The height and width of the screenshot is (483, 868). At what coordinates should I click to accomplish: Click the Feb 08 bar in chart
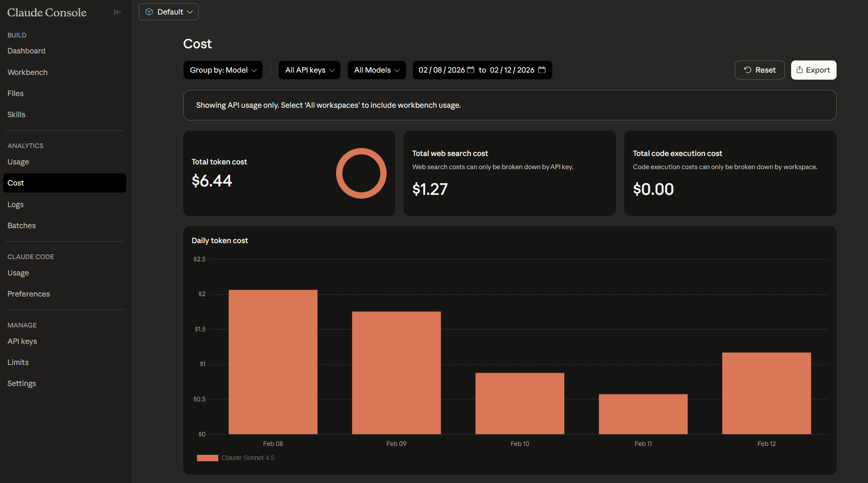point(273,362)
